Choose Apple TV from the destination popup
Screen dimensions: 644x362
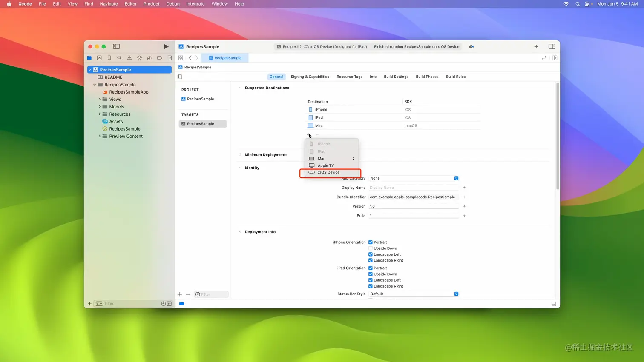pos(332,165)
